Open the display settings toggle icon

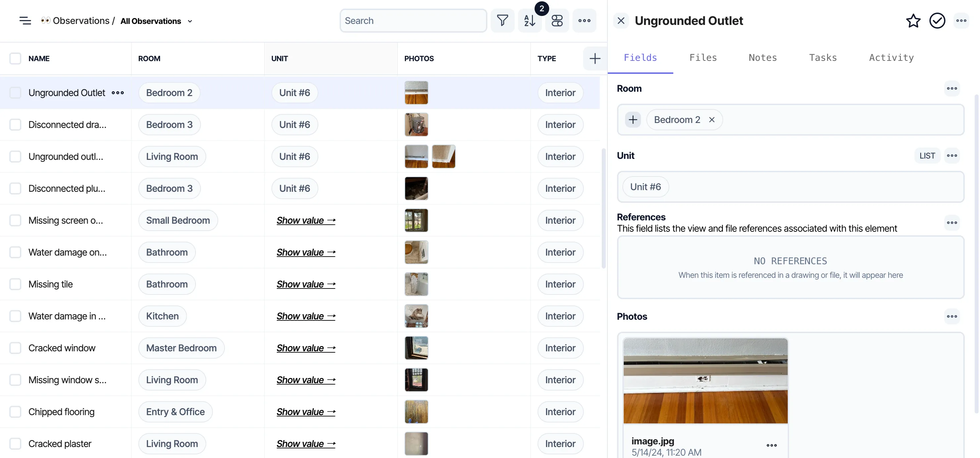(x=557, y=21)
